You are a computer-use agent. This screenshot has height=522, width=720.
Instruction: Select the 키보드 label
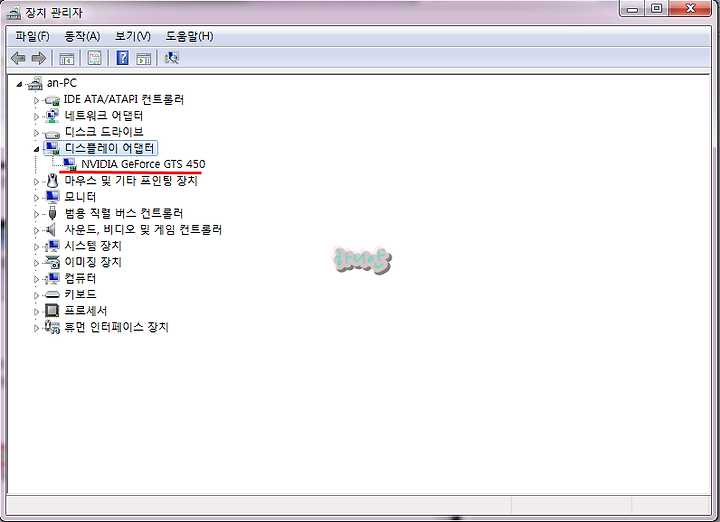(x=80, y=294)
